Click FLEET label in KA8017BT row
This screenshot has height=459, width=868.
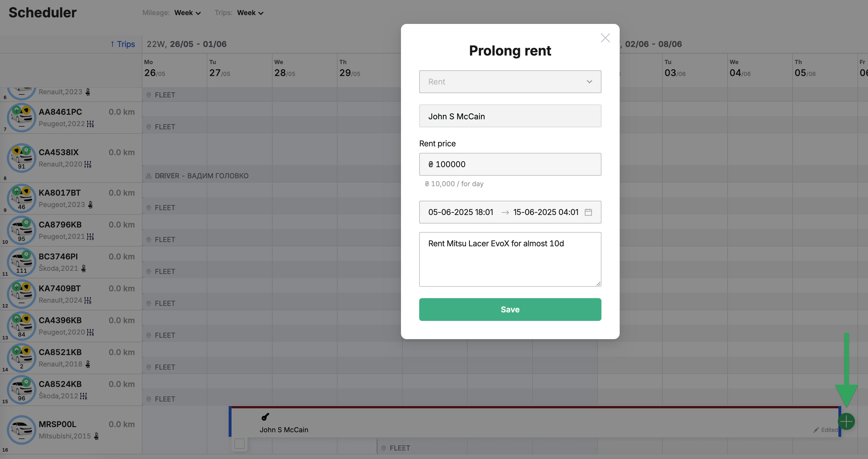pyautogui.click(x=165, y=208)
